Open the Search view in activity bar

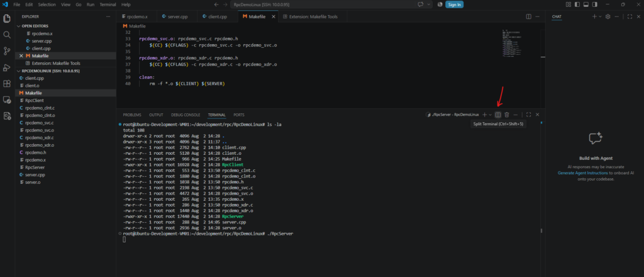coord(6,35)
